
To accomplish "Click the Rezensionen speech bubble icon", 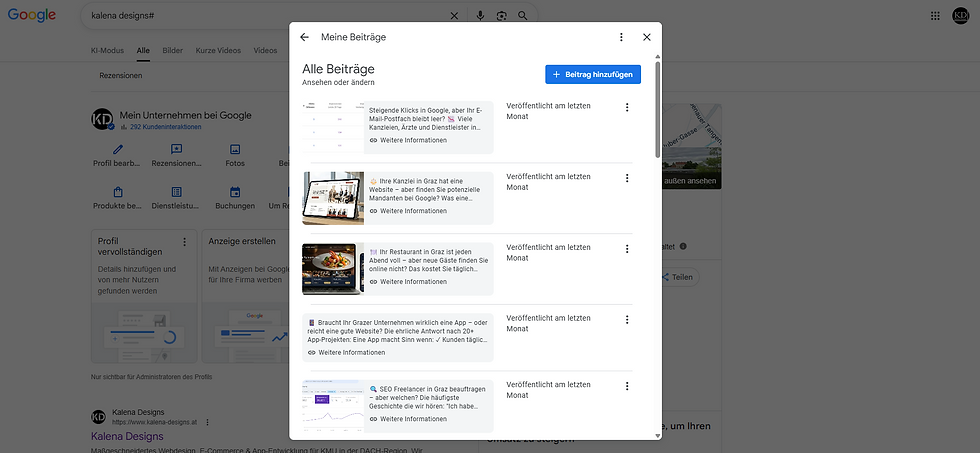I will pos(176,149).
